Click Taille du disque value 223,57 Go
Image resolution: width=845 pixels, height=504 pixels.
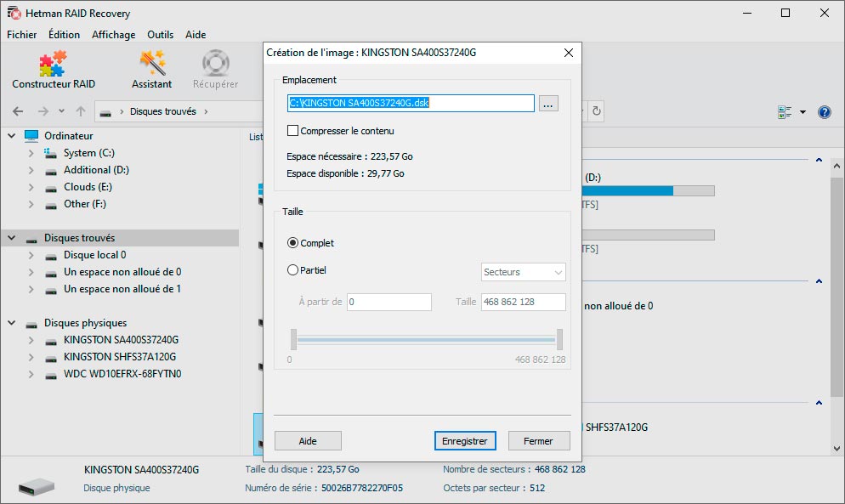tap(337, 469)
